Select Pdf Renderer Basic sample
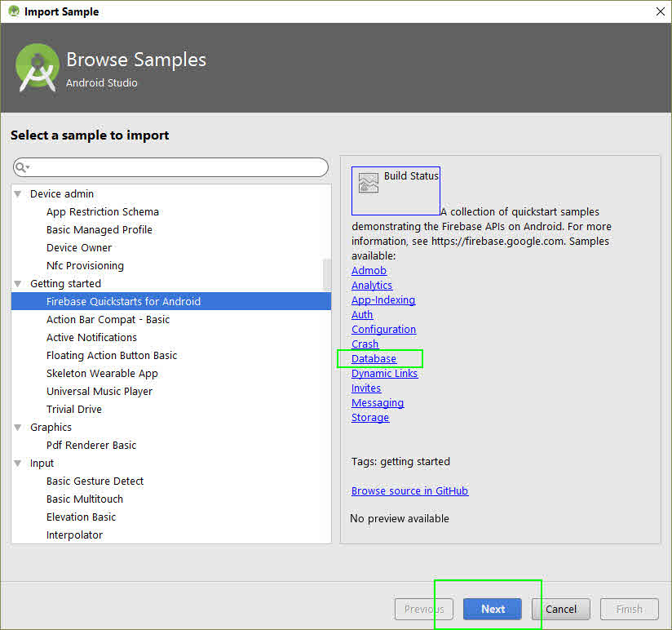This screenshot has width=672, height=630. coord(91,445)
